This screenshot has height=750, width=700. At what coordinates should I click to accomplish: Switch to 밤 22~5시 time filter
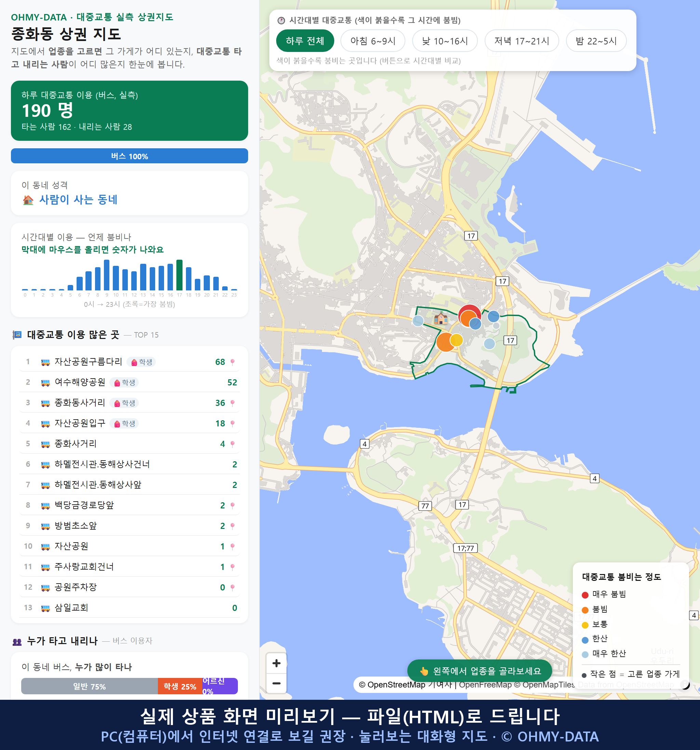(596, 41)
